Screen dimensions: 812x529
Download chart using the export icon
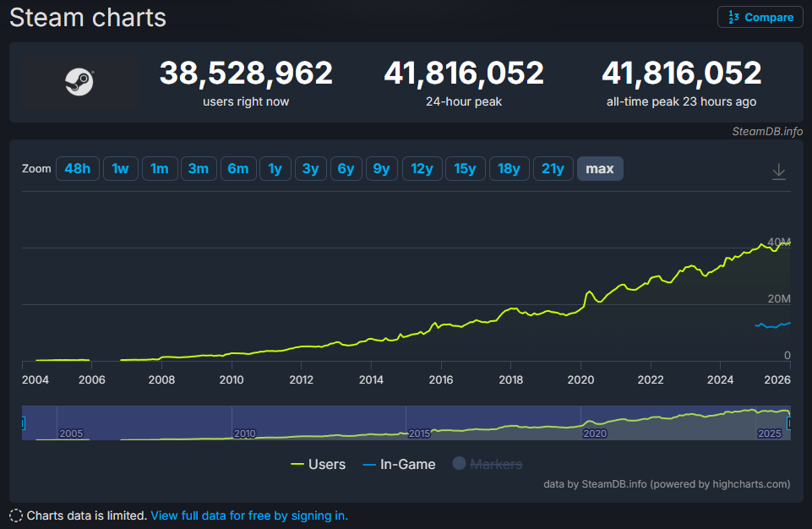pyautogui.click(x=779, y=172)
